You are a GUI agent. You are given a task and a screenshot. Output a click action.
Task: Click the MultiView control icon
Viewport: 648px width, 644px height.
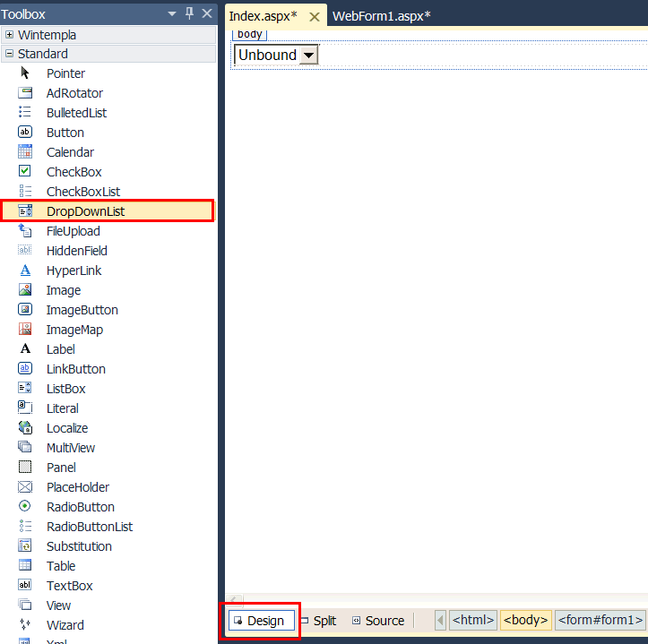click(x=25, y=447)
